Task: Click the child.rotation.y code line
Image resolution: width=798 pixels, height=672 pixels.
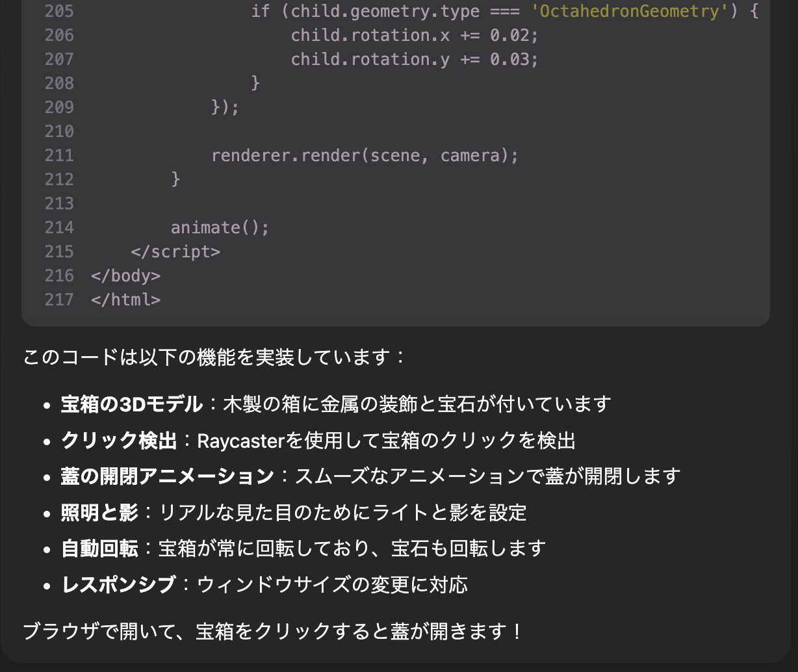Action: pyautogui.click(x=415, y=59)
